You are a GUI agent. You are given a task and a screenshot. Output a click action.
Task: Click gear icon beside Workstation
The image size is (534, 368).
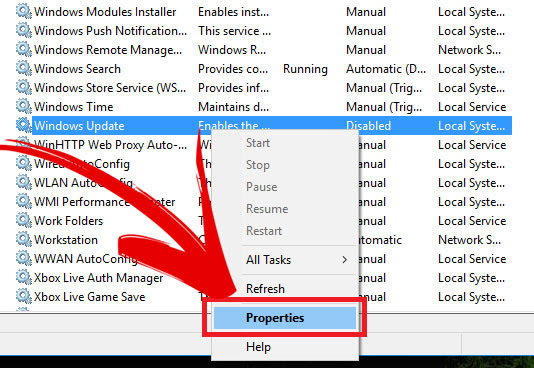coord(23,240)
